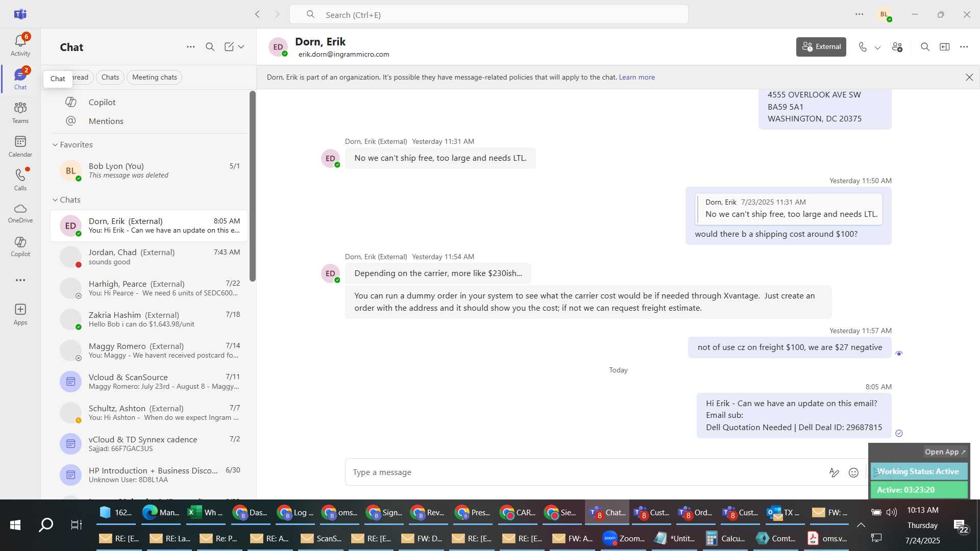Open Excel window in taskbar

pyautogui.click(x=205, y=512)
